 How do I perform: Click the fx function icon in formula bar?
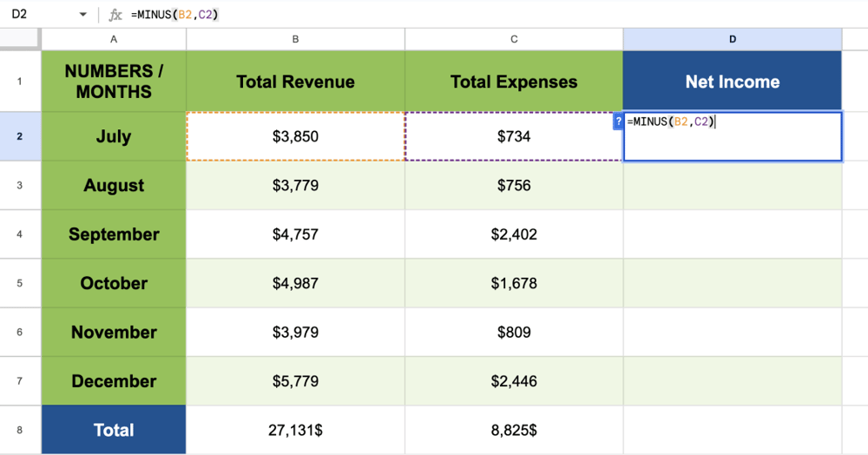pos(115,15)
